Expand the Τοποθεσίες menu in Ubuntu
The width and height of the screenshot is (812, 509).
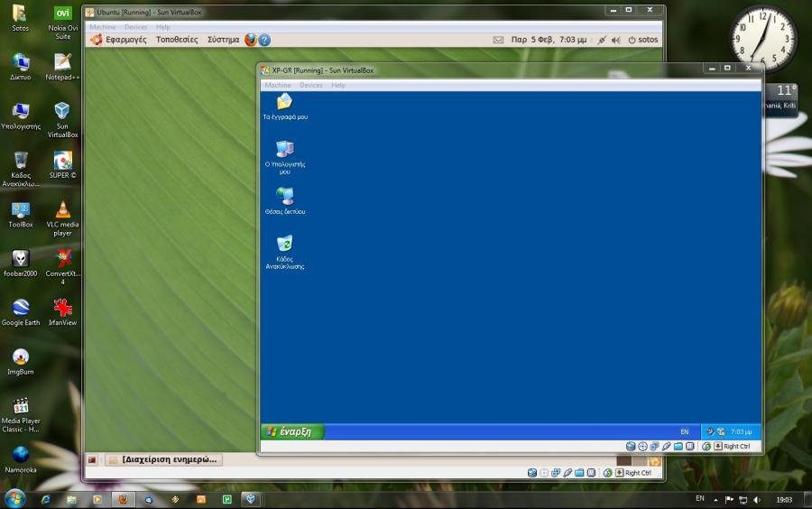(177, 40)
